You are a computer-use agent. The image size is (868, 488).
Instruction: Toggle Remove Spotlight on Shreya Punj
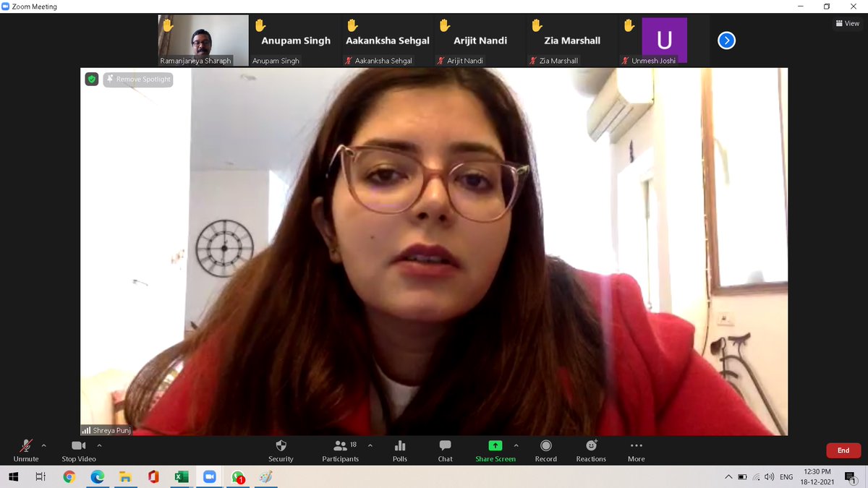coord(137,80)
